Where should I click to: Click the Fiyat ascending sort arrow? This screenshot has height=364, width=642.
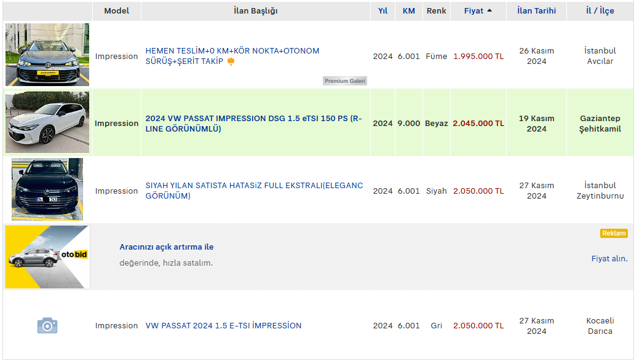click(x=489, y=10)
